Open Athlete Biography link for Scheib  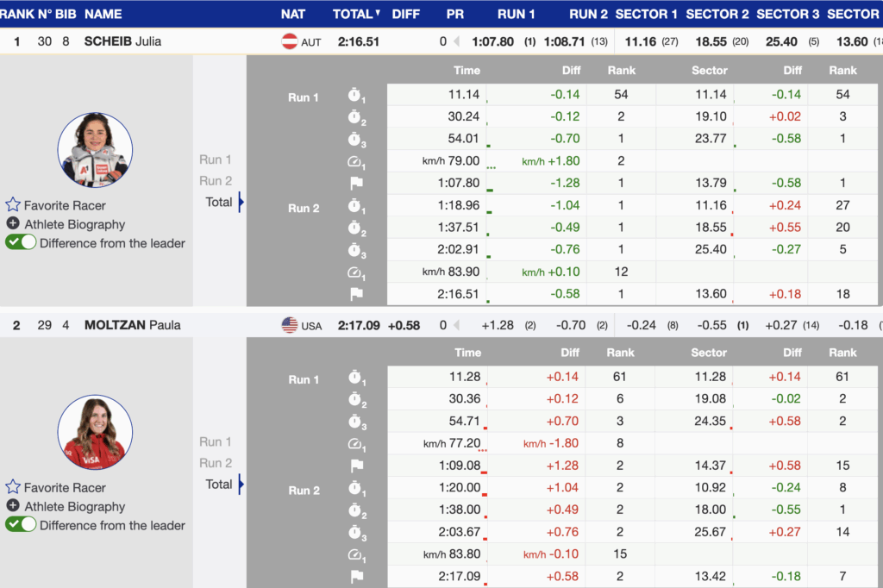74,224
